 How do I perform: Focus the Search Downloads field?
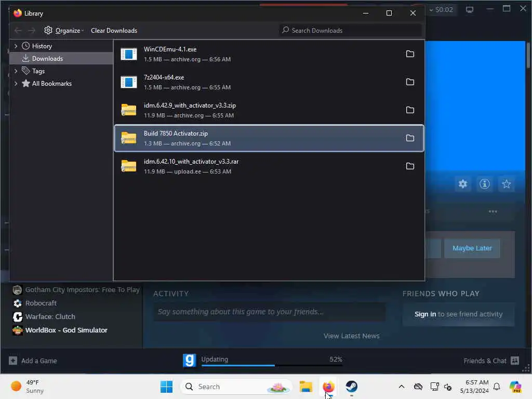point(350,31)
